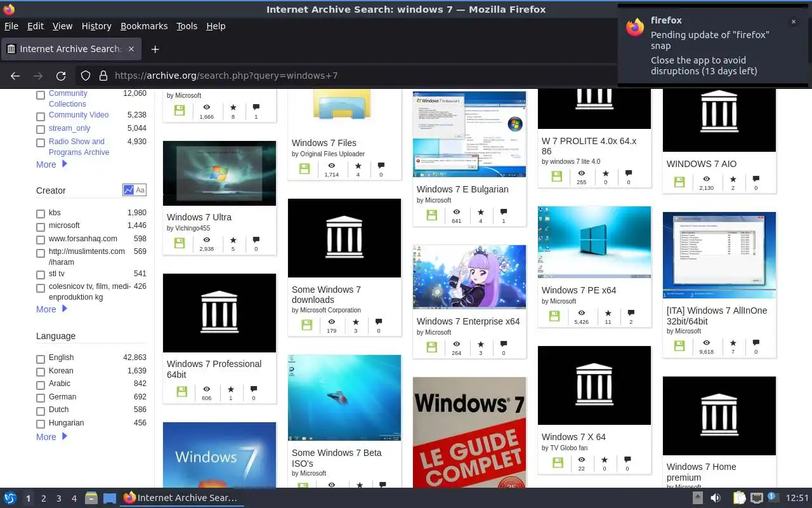Check the English language filter
Image resolution: width=812 pixels, height=508 pixels.
point(41,359)
